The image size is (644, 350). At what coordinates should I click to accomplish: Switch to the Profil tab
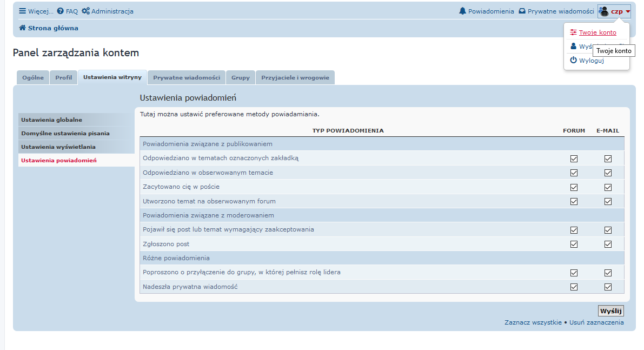click(x=63, y=78)
